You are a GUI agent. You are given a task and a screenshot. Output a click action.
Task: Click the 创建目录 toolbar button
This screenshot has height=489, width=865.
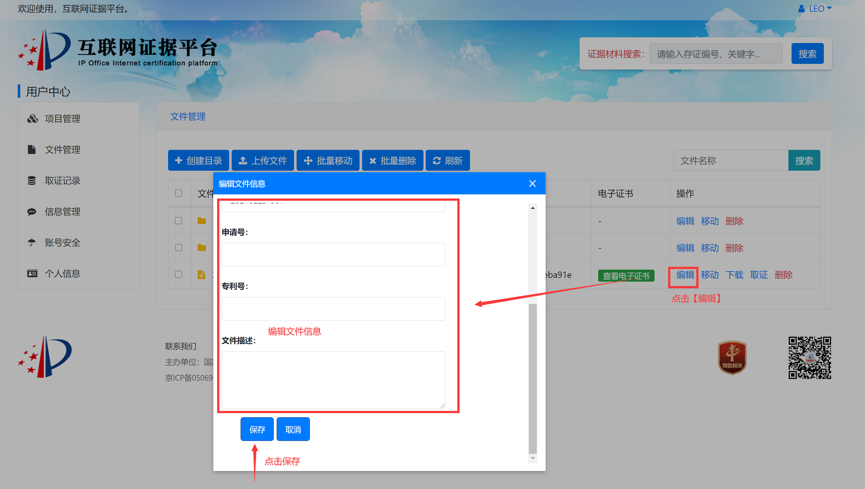pyautogui.click(x=198, y=161)
